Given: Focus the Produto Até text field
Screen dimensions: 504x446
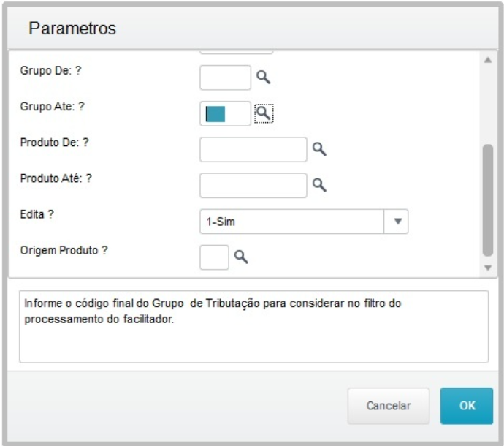Looking at the screenshot, I should [253, 185].
